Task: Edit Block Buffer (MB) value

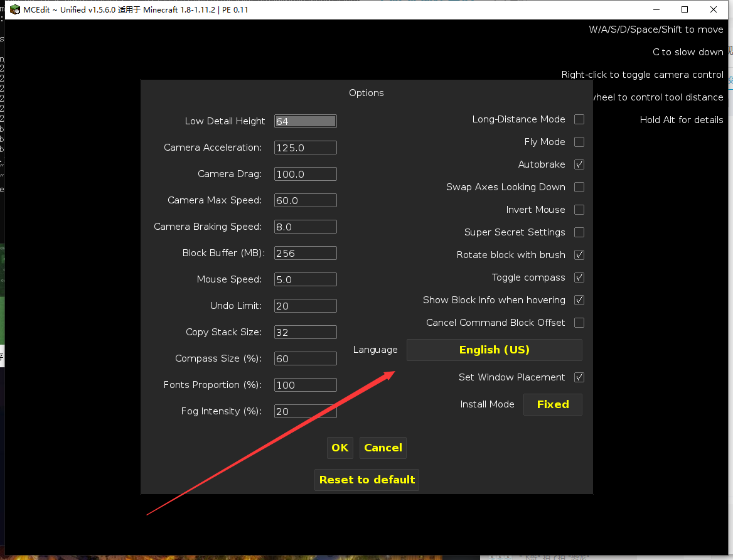Action: coord(305,253)
